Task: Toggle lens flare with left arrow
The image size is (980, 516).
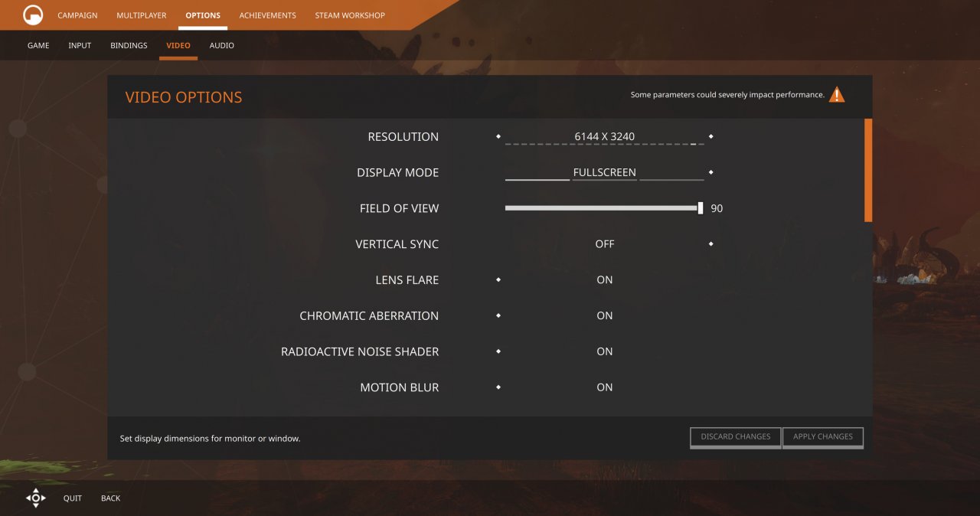Action: point(498,279)
